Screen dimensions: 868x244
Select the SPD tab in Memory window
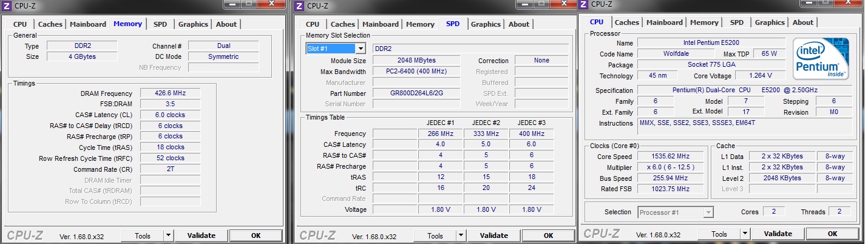pos(160,24)
